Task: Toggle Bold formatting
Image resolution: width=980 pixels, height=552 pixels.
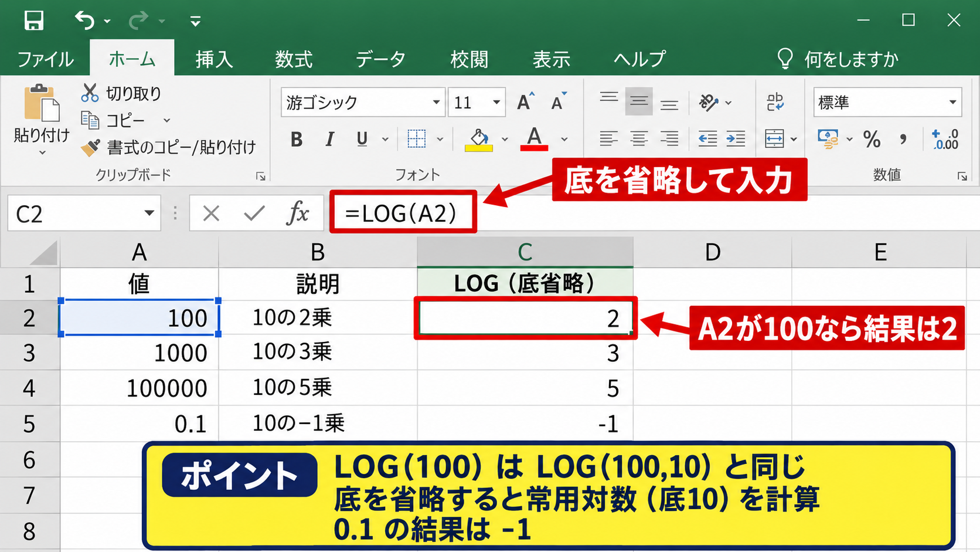Action: pyautogui.click(x=297, y=139)
